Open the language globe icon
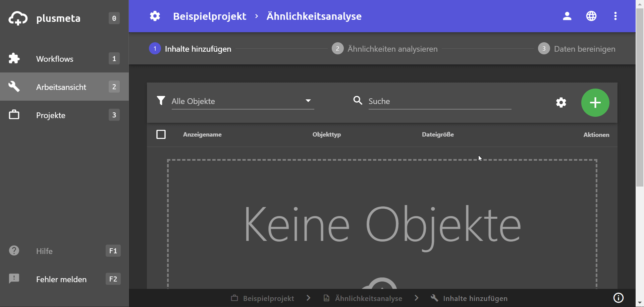The image size is (644, 307). coord(591,16)
